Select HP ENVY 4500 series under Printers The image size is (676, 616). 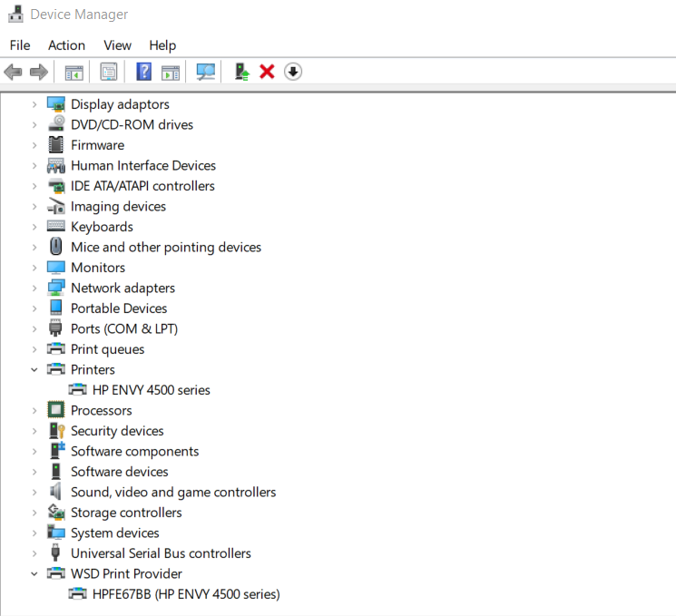coord(152,390)
